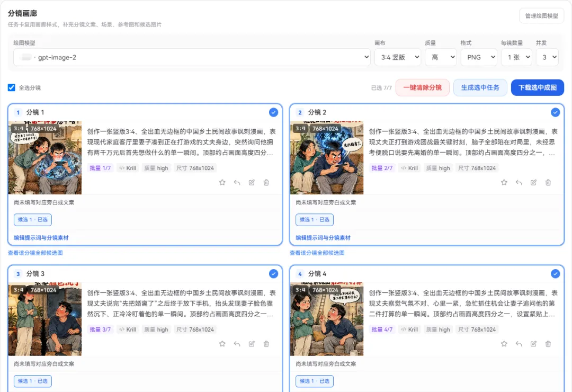572x392 pixels.
Task: Open the edit pencil icon in 分镜 4
Action: tap(533, 344)
